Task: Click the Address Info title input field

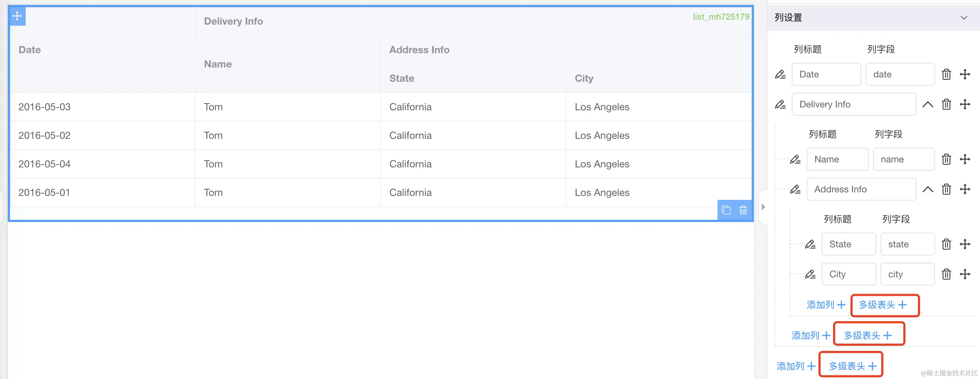Action: 861,189
